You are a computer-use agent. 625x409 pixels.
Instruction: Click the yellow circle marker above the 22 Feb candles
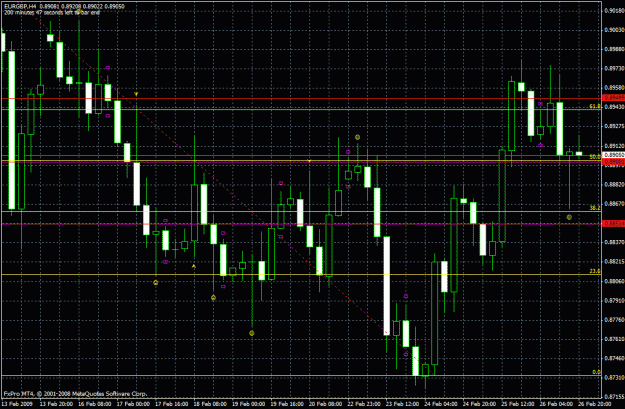(x=358, y=137)
